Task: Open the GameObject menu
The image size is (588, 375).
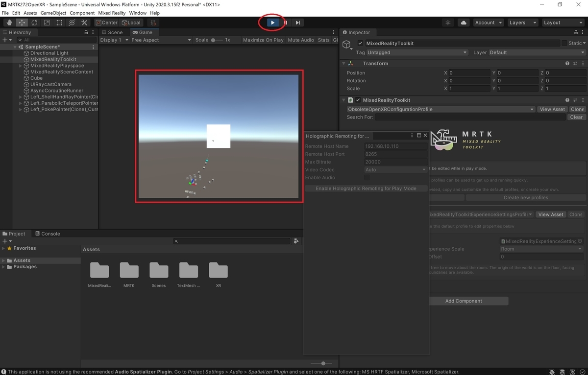Action: click(x=53, y=13)
